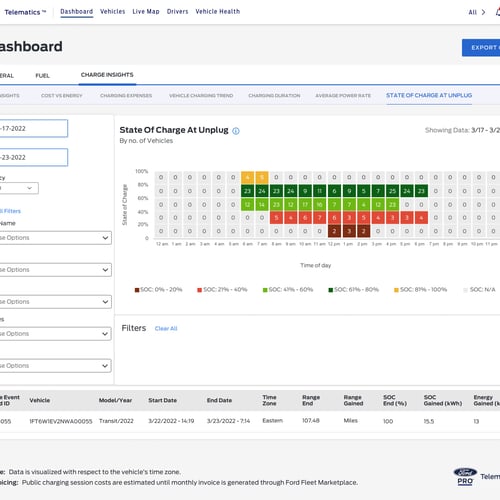
Task: Click the Telematics brand label
Action: [x=25, y=12]
